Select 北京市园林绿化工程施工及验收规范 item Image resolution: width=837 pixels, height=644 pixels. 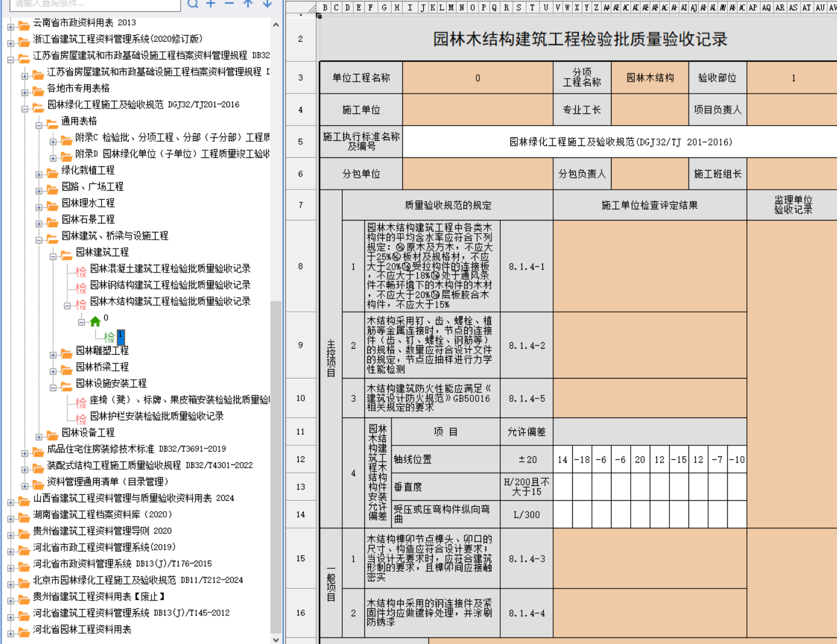(x=138, y=580)
